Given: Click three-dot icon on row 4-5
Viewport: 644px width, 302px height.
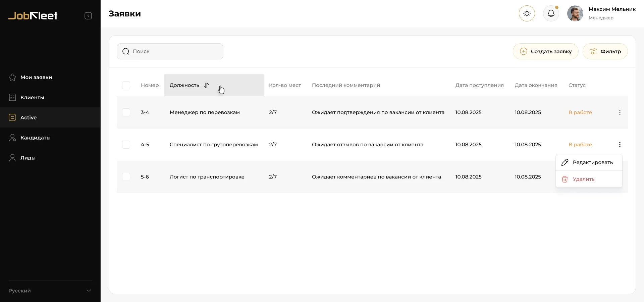Looking at the screenshot, I should click(620, 145).
